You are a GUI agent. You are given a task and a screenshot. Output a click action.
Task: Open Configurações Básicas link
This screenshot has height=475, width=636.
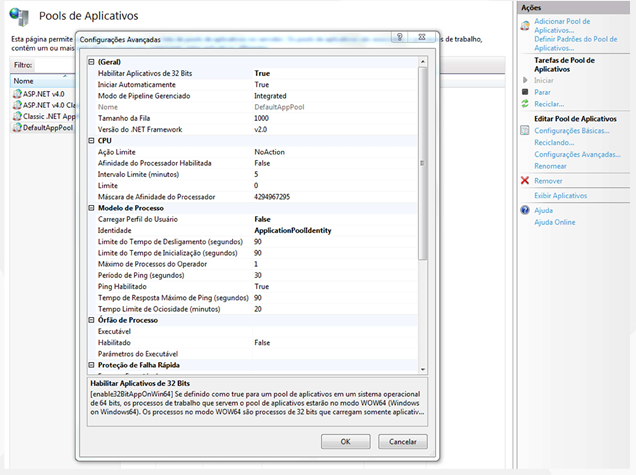pyautogui.click(x=572, y=131)
